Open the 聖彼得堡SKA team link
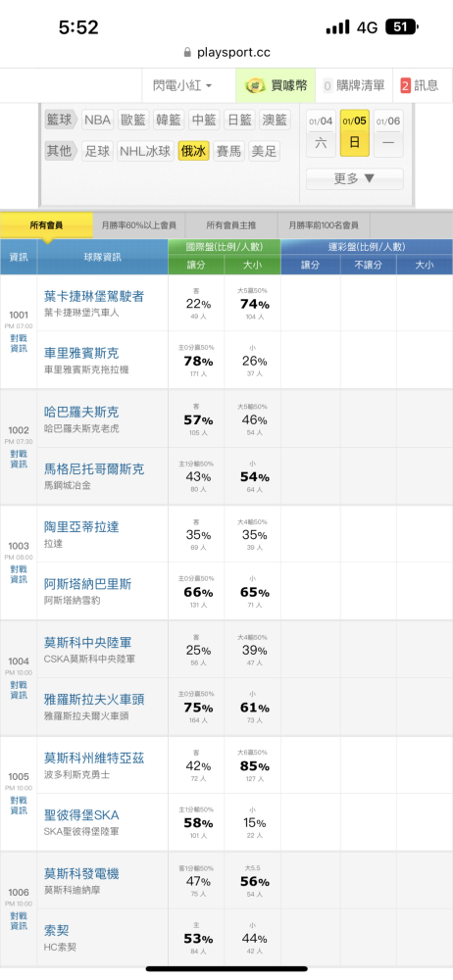The image size is (453, 980). pos(81,815)
